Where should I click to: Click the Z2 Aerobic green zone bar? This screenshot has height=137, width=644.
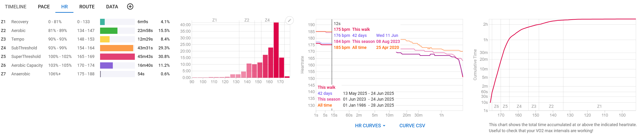click(x=108, y=31)
